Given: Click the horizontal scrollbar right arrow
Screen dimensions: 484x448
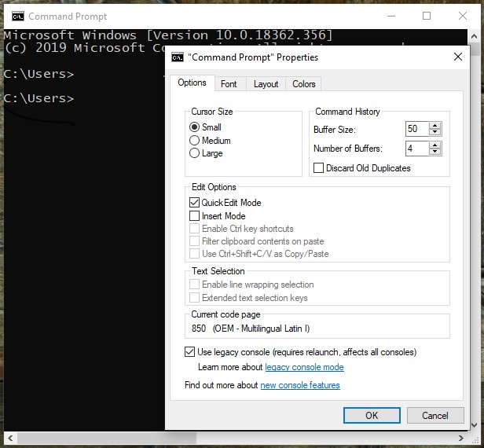Looking at the screenshot, I should [461, 438].
